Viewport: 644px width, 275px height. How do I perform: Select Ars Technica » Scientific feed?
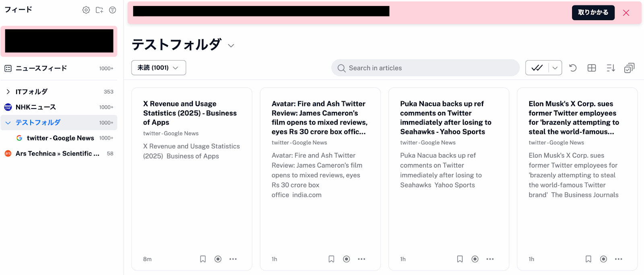click(x=59, y=154)
